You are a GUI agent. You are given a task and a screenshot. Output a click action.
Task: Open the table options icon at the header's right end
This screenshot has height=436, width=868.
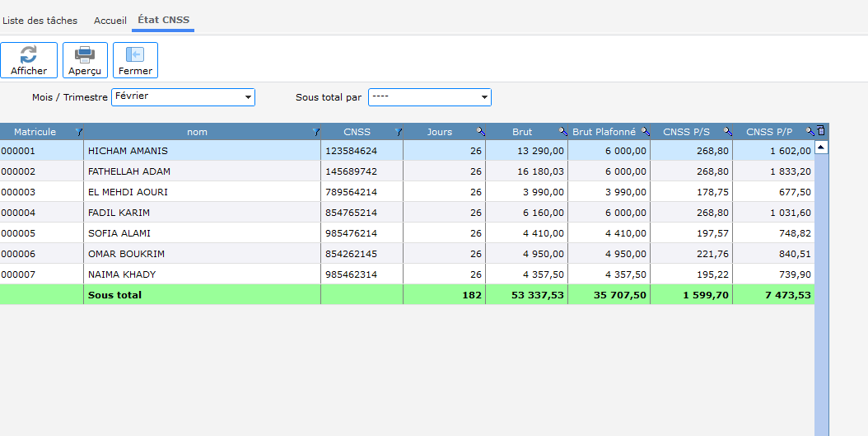tap(820, 131)
